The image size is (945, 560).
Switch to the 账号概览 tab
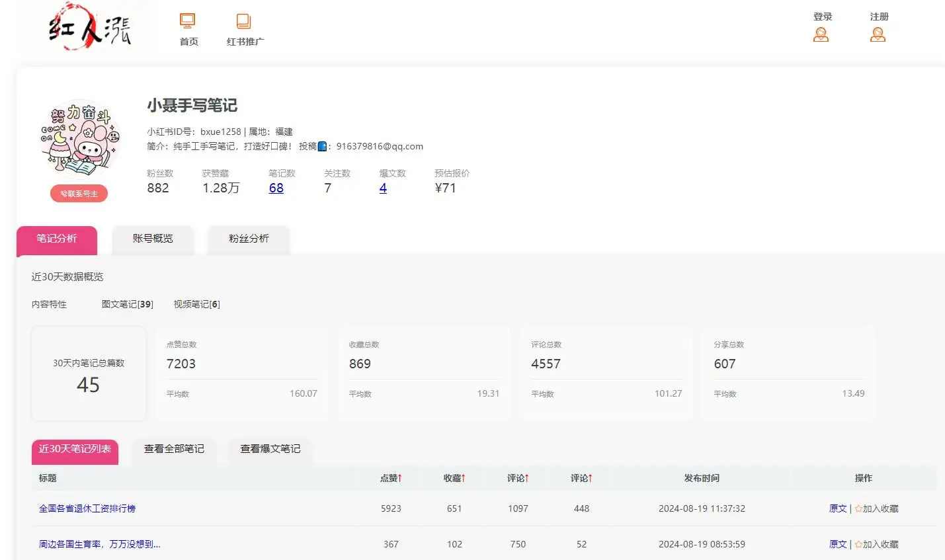pyautogui.click(x=152, y=239)
